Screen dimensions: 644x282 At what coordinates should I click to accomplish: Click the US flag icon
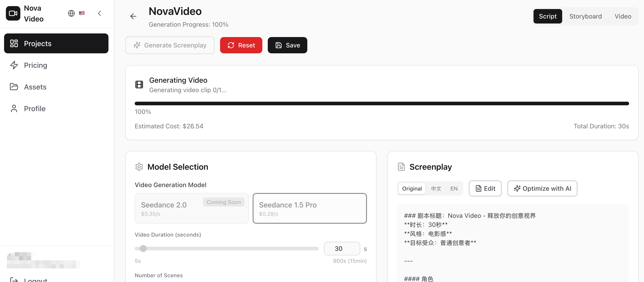82,13
